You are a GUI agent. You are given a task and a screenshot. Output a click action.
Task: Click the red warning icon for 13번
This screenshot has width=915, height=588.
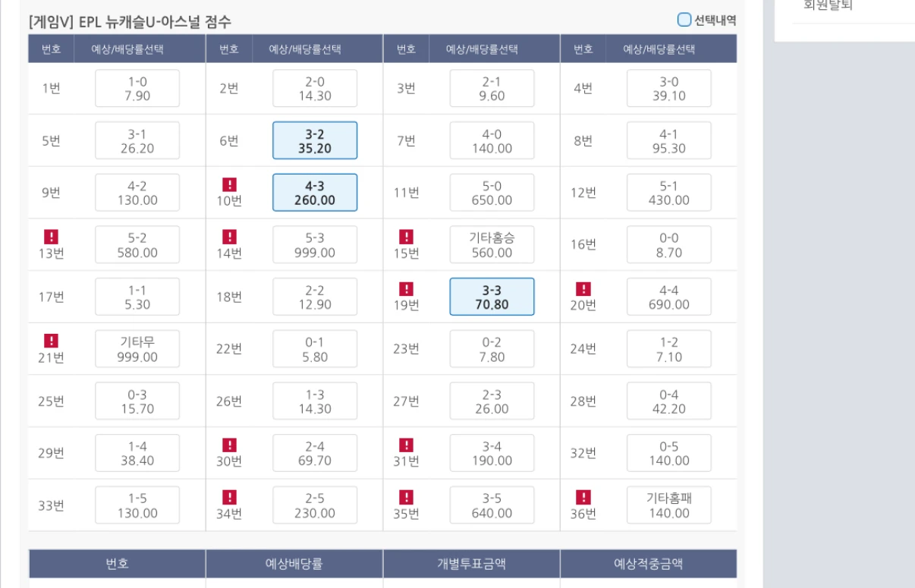tap(52, 237)
